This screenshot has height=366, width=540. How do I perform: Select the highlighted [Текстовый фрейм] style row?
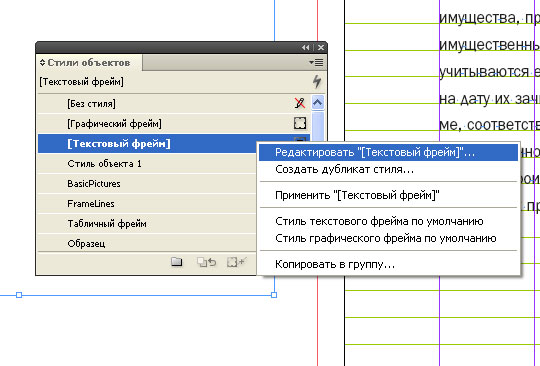147,144
